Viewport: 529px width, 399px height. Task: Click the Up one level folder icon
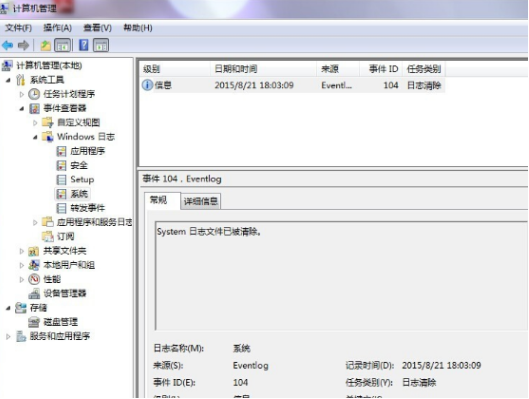[x=46, y=45]
